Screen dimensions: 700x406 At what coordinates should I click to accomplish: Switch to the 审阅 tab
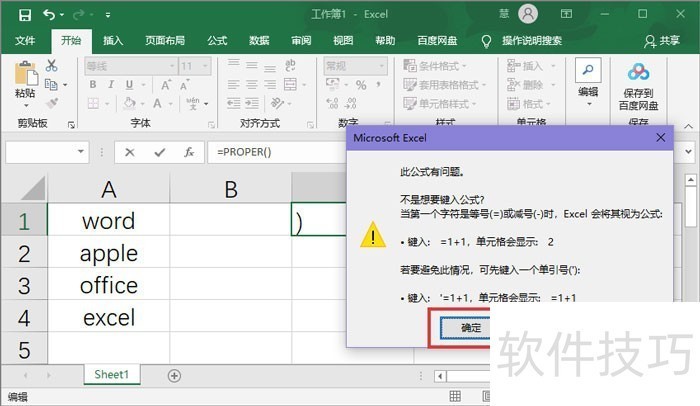click(x=301, y=41)
